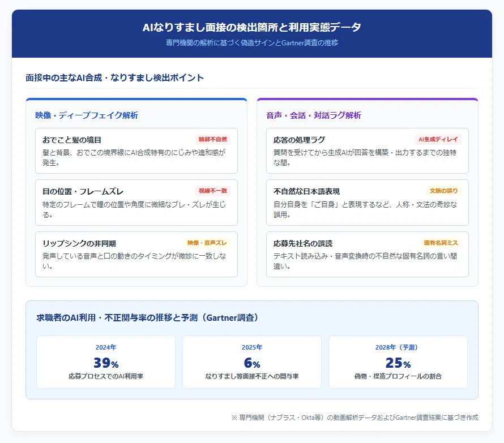Click the section heading '音声・会話・対話ラグ解析'

coord(314,115)
